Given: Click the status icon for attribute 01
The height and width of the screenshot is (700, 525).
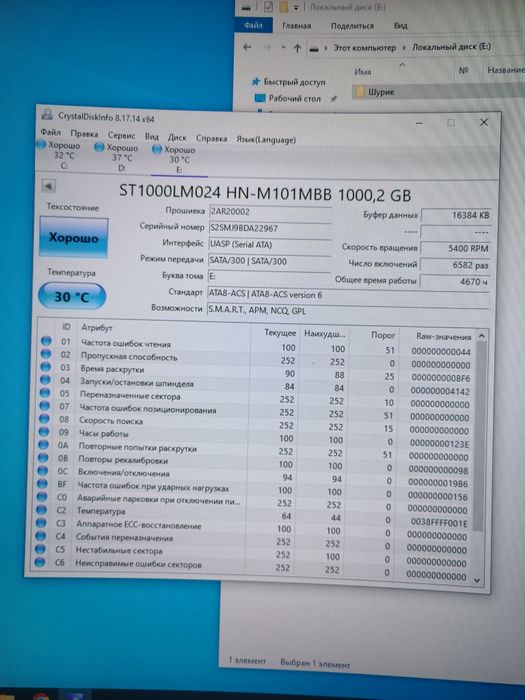Looking at the screenshot, I should click(x=46, y=341).
